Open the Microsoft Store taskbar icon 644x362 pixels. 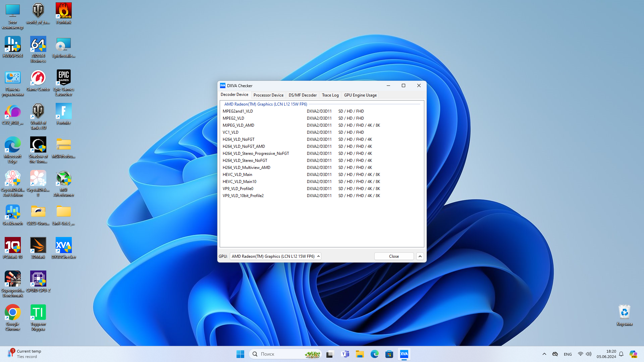389,354
